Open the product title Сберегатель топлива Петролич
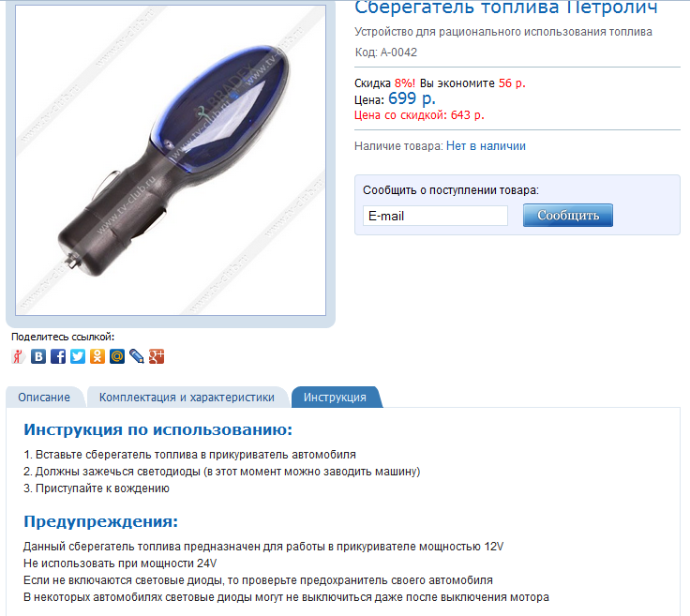The width and height of the screenshot is (690, 616). tap(506, 8)
